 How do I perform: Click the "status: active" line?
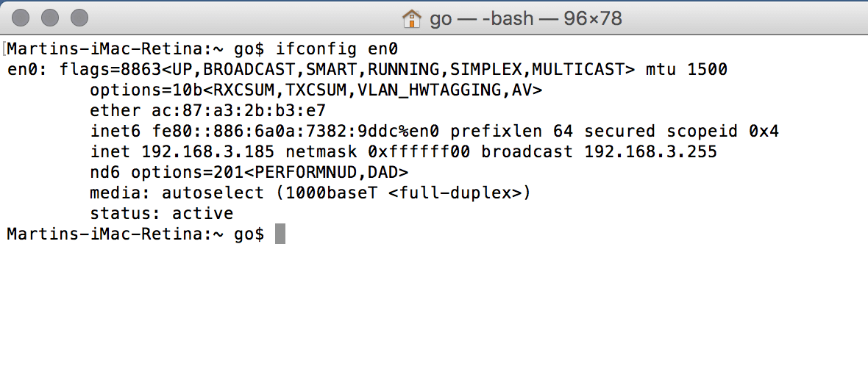162,213
